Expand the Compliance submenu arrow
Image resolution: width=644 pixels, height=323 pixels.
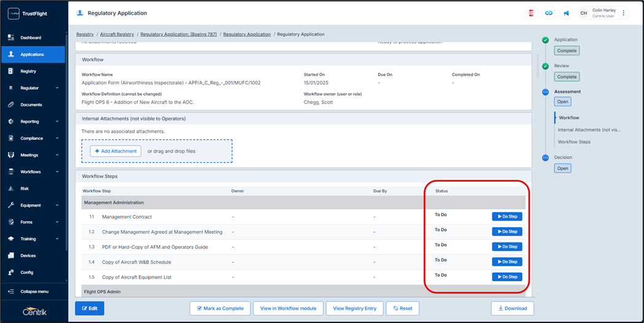[x=57, y=138]
